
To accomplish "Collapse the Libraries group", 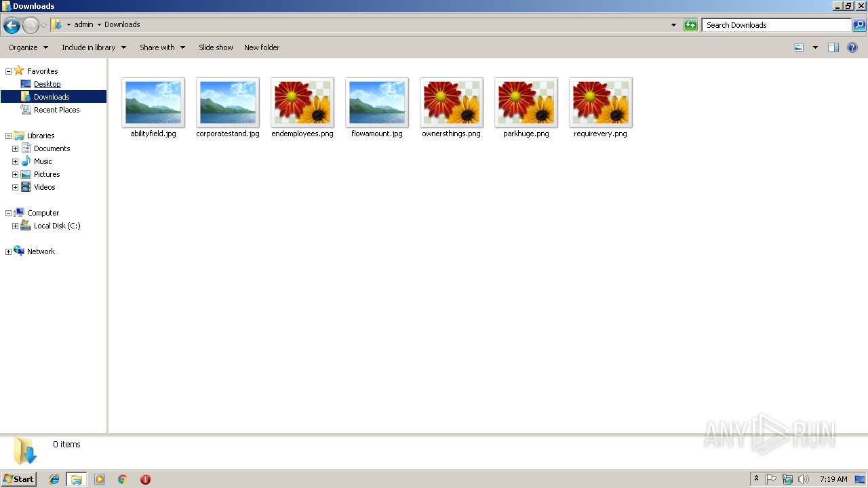I will point(8,136).
